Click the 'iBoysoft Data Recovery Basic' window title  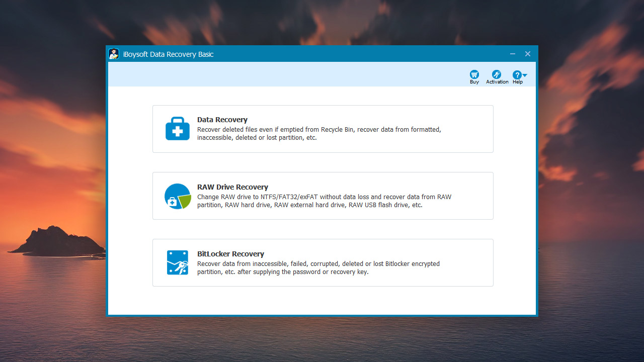point(169,54)
